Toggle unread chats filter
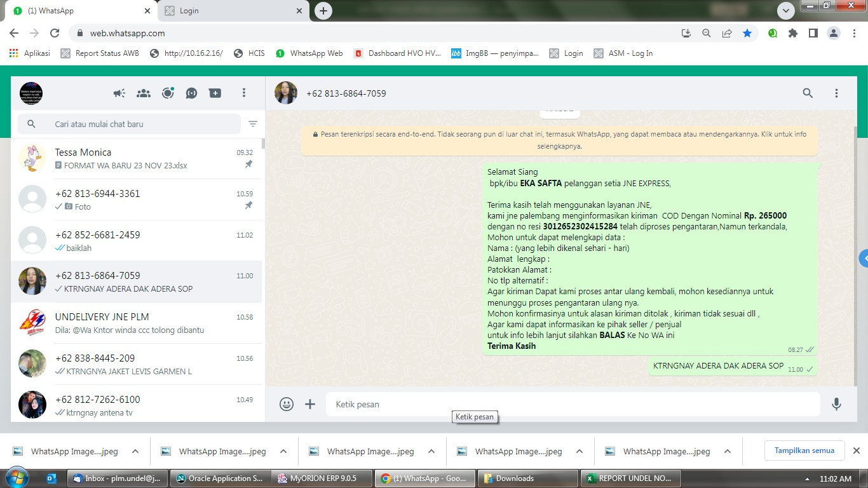Screen dimensions: 868x488 (253, 125)
